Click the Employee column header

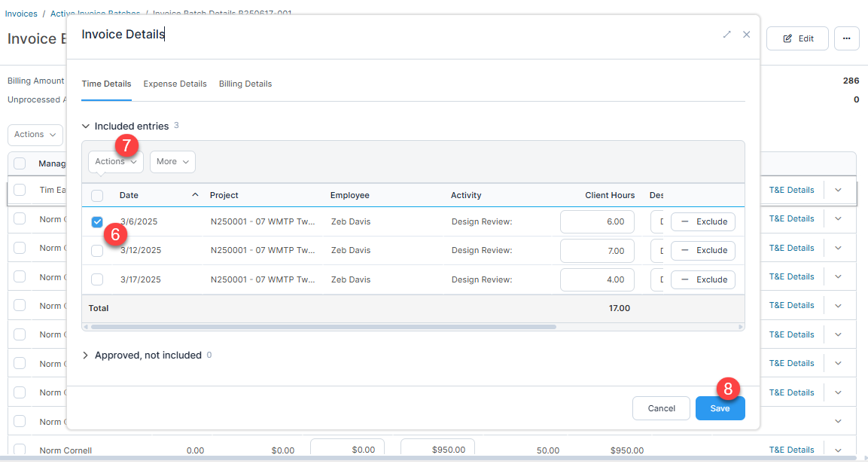(350, 195)
